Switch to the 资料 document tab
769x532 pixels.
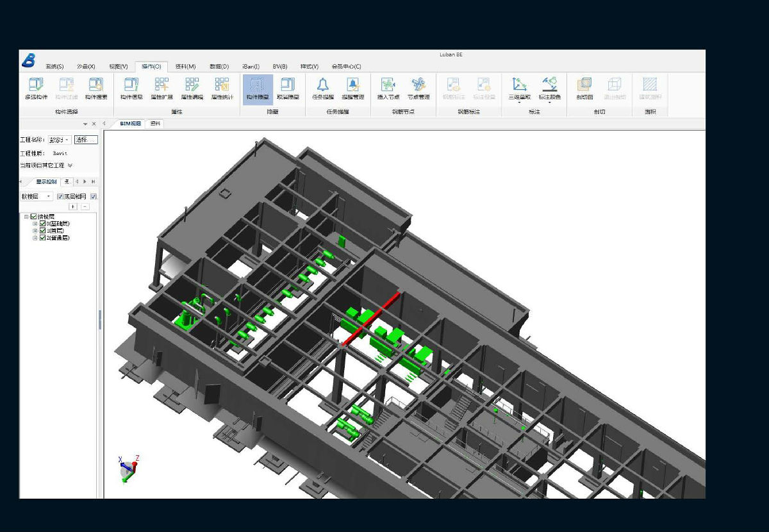point(155,124)
